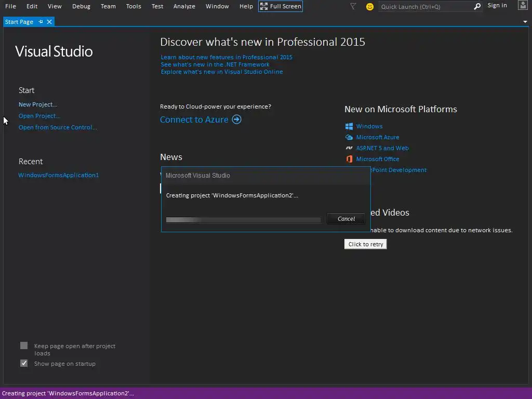Open recent project WindowsFormsApplication1
Image resolution: width=532 pixels, height=399 pixels.
click(x=58, y=175)
